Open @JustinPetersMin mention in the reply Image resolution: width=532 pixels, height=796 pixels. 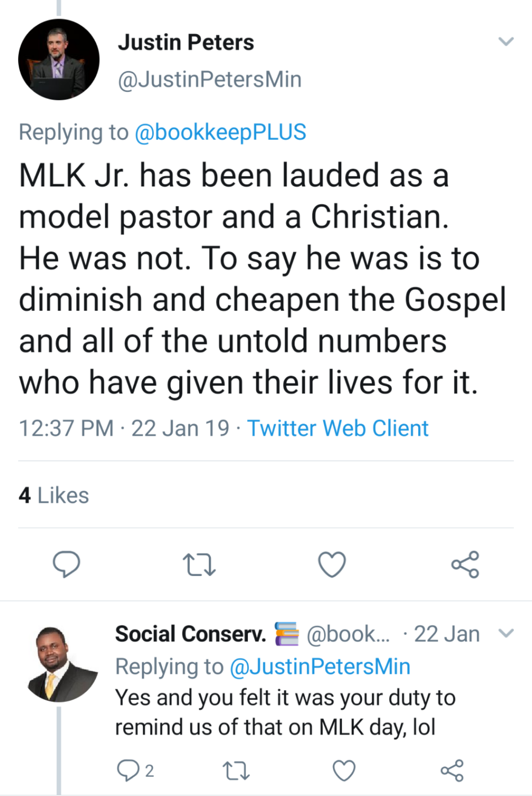(320, 666)
